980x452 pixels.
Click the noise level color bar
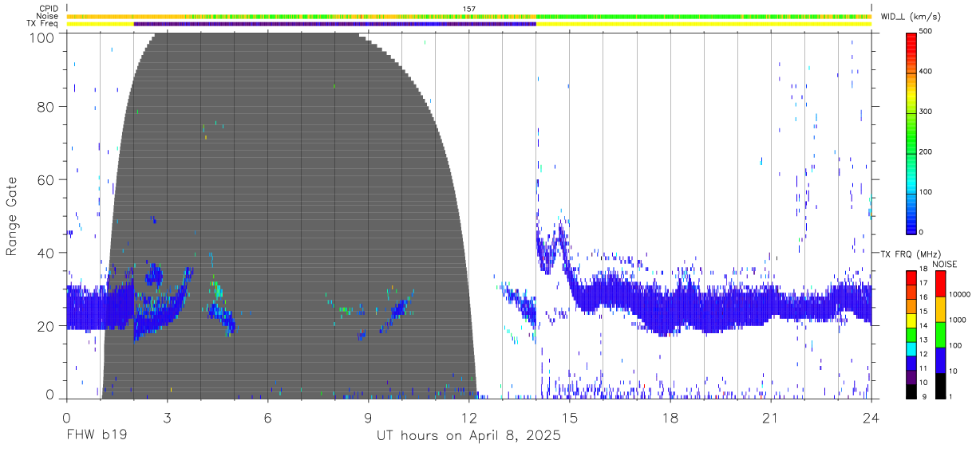(x=941, y=334)
